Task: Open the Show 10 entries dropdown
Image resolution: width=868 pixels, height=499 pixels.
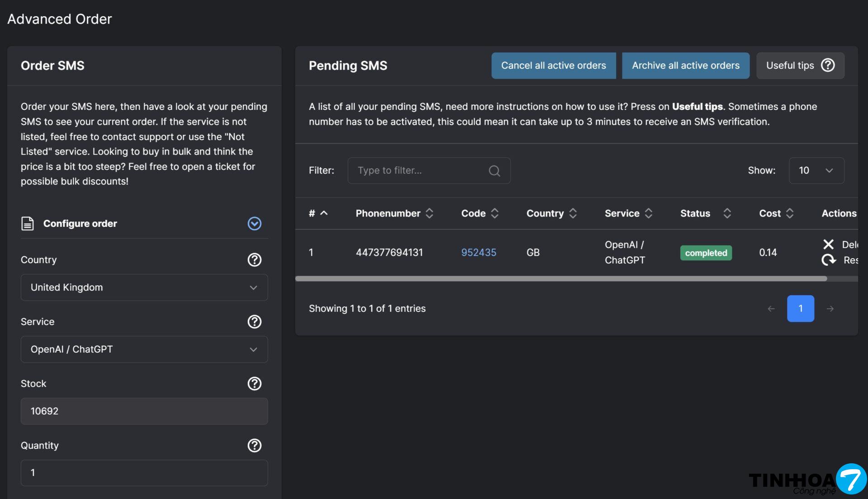Action: [816, 171]
